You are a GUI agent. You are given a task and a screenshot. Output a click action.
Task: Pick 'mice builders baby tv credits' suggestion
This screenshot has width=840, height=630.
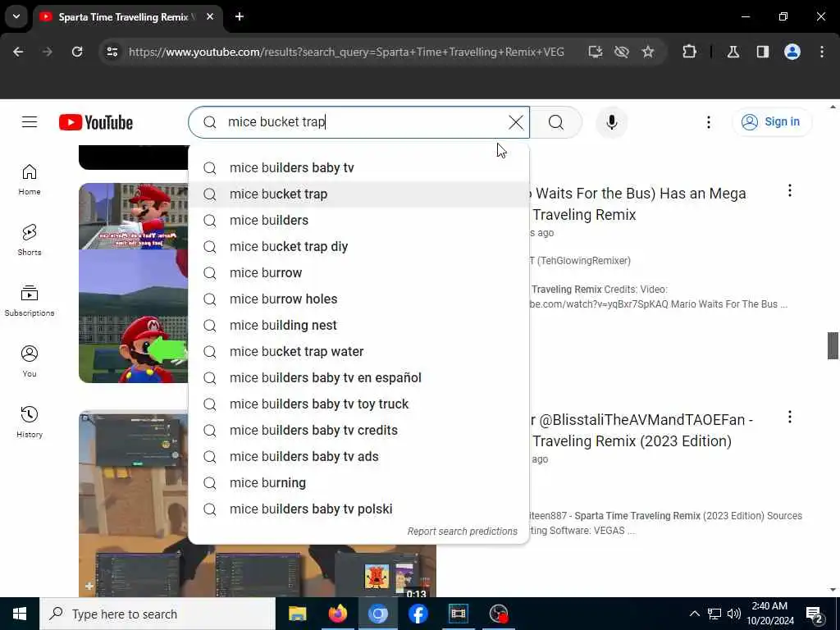click(359, 430)
